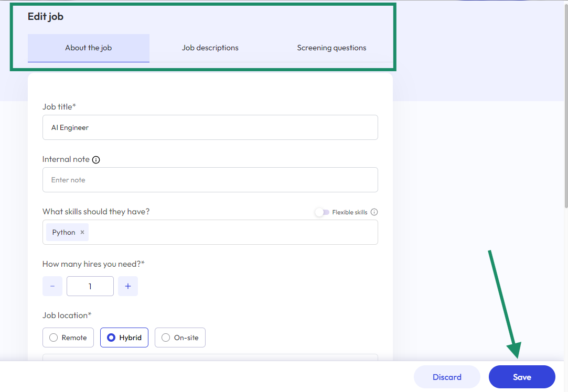Click the Edit job heading
568x392 pixels.
pyautogui.click(x=45, y=16)
